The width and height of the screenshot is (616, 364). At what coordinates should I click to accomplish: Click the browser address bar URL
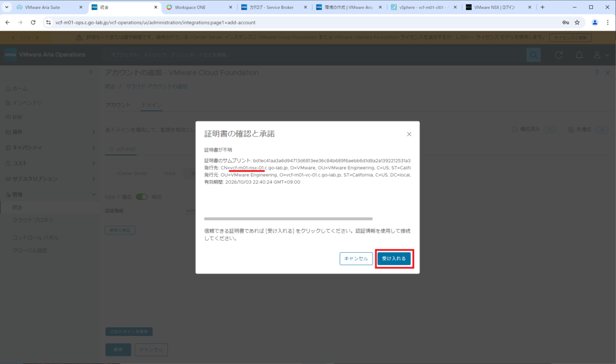[x=156, y=23]
